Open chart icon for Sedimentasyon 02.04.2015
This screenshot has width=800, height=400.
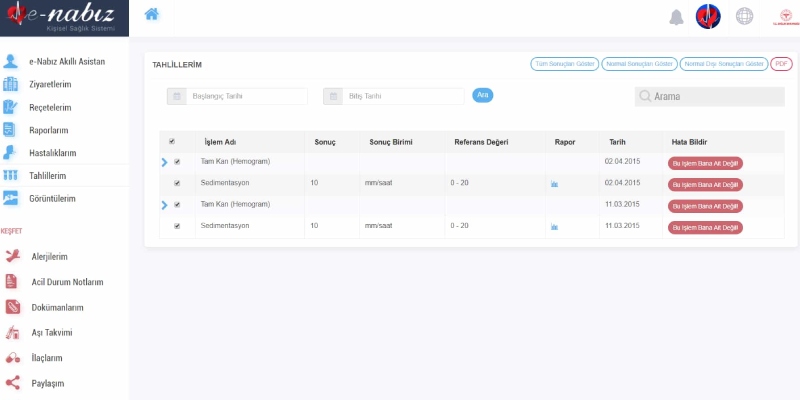pyautogui.click(x=555, y=184)
